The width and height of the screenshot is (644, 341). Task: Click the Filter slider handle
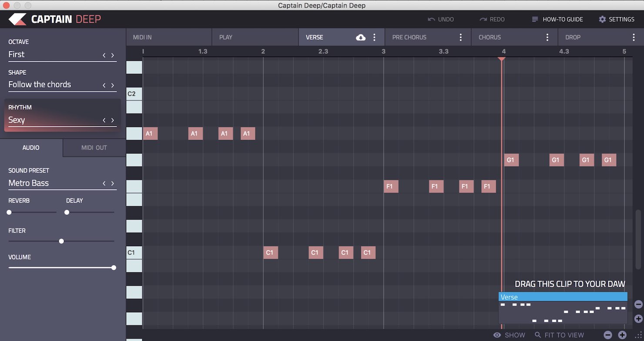[61, 241]
